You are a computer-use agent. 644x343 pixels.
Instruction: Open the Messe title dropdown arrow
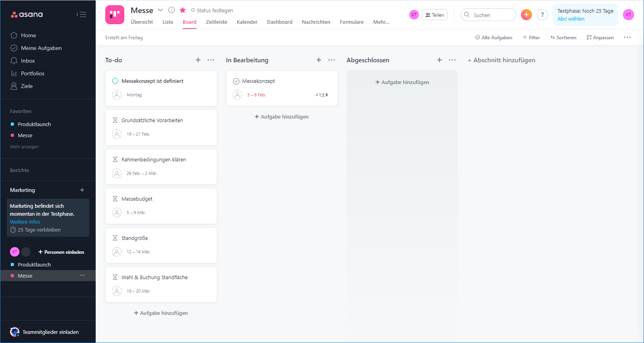[x=160, y=10]
